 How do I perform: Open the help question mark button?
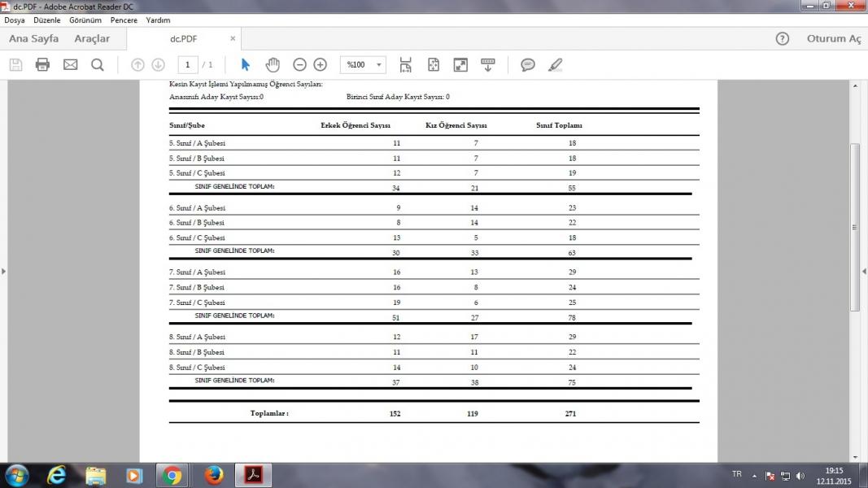(783, 39)
